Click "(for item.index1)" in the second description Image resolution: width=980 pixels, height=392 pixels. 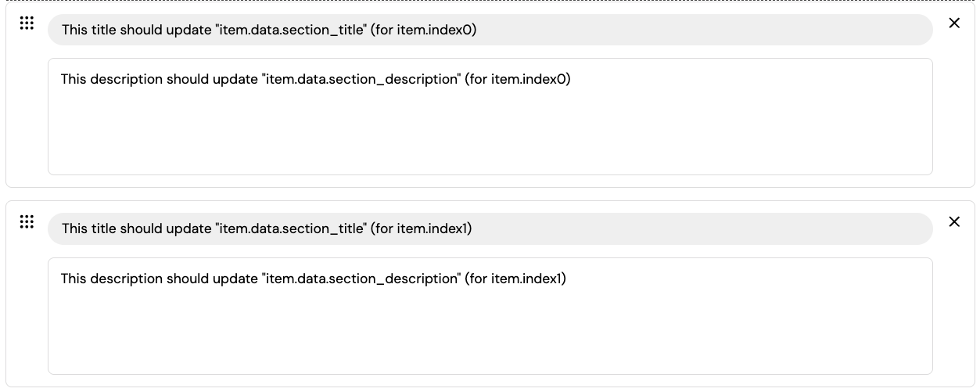(x=515, y=279)
